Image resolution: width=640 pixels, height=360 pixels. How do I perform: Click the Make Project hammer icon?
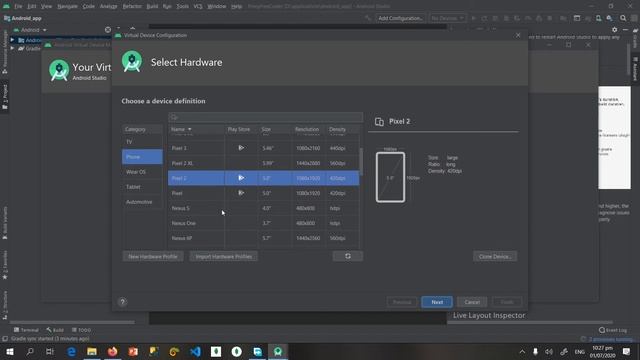(x=368, y=18)
